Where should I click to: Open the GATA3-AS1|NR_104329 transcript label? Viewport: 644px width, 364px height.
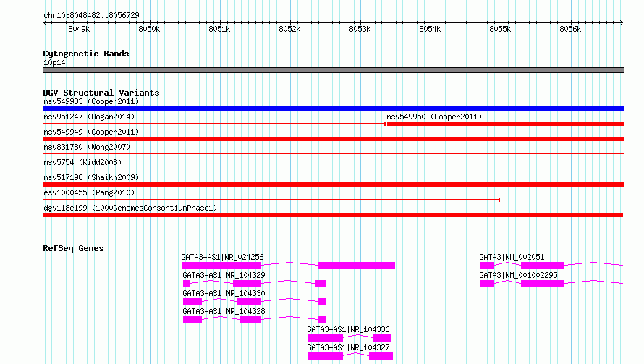pos(224,275)
